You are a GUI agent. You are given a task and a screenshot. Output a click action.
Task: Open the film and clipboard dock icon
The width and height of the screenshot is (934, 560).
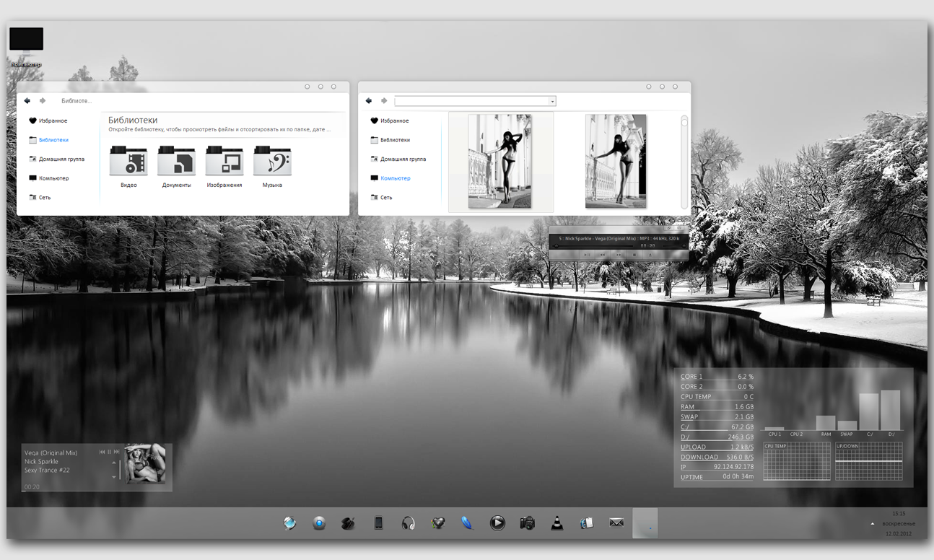(x=586, y=523)
